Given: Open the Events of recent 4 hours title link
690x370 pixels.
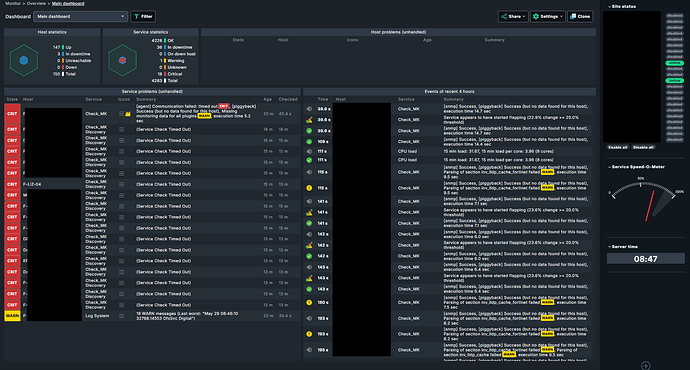Looking at the screenshot, I should coord(449,92).
